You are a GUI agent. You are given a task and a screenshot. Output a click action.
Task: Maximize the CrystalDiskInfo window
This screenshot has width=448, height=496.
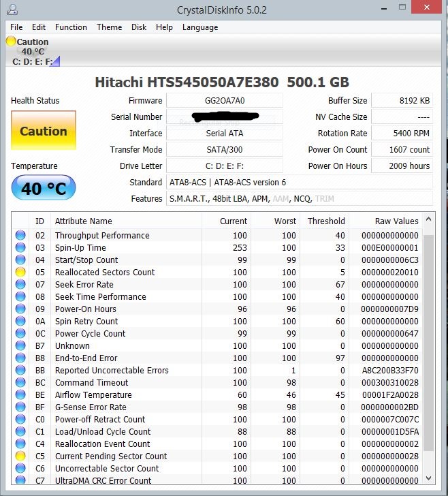[402, 7]
